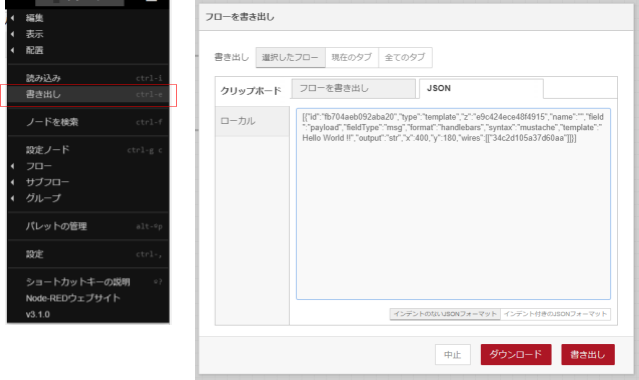Select 現在のタブ export scope

(352, 57)
